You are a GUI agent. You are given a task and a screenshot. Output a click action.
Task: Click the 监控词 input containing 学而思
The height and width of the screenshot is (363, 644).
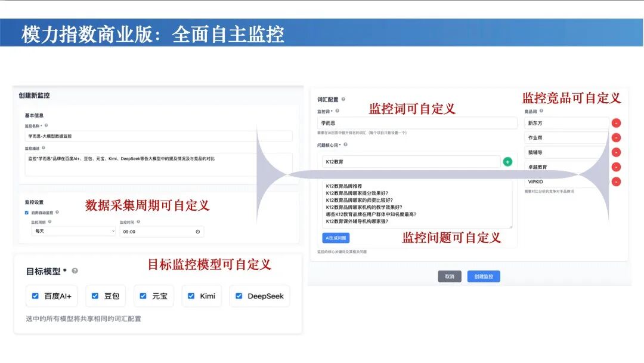tap(417, 123)
